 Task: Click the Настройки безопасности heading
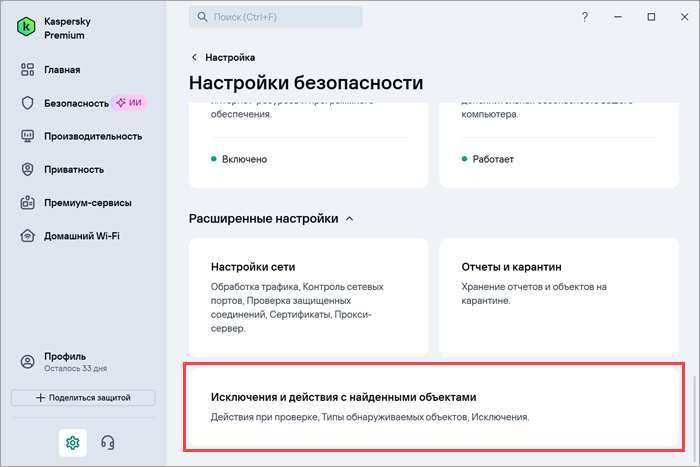click(306, 83)
